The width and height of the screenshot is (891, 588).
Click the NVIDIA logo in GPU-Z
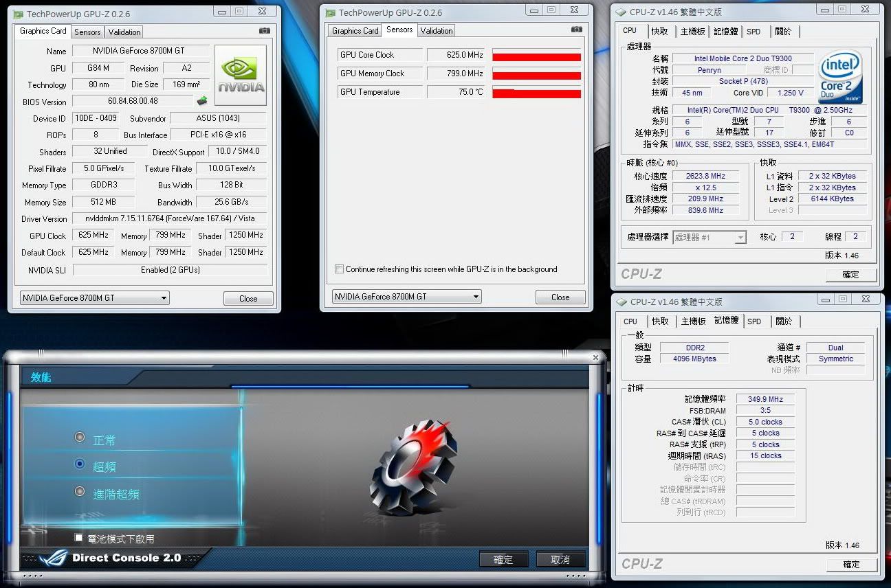pos(241,75)
